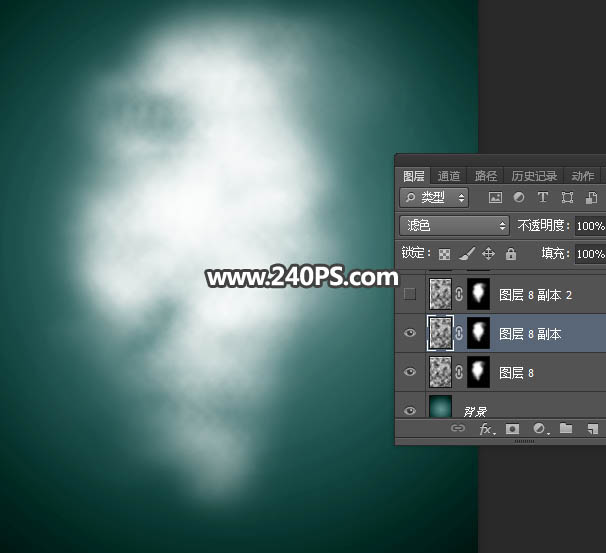
Task: Create new fill or adjustment layer
Action: pos(539,429)
